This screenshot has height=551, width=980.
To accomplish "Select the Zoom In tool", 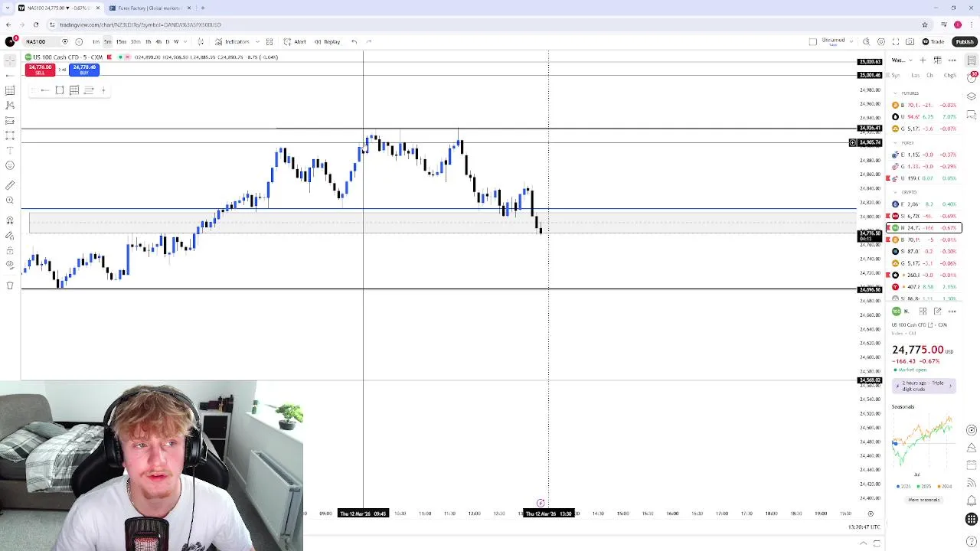I will point(10,201).
